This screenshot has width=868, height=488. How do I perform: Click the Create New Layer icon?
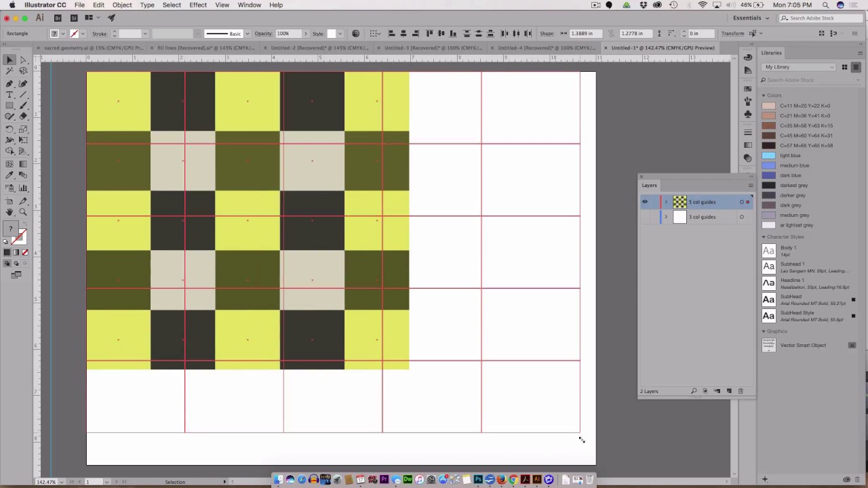pyautogui.click(x=729, y=391)
